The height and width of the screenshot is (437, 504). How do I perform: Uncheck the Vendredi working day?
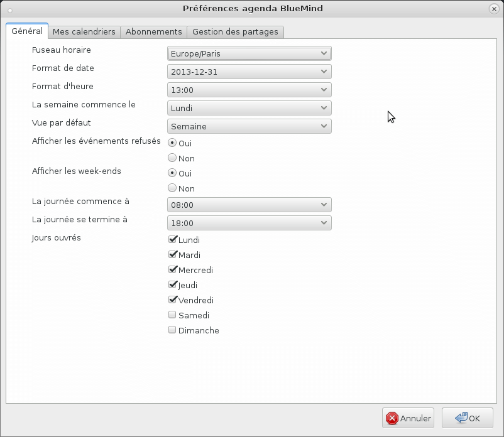[x=172, y=300]
